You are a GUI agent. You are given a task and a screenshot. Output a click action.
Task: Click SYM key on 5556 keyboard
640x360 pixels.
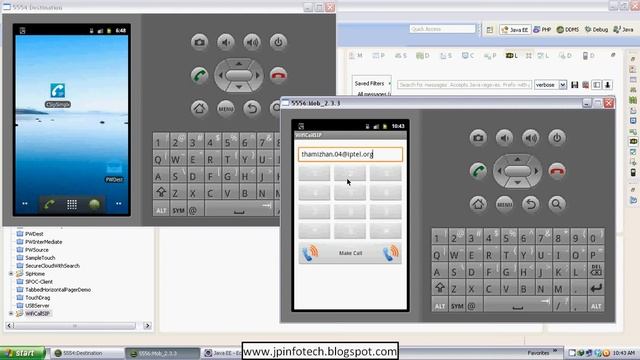click(457, 306)
